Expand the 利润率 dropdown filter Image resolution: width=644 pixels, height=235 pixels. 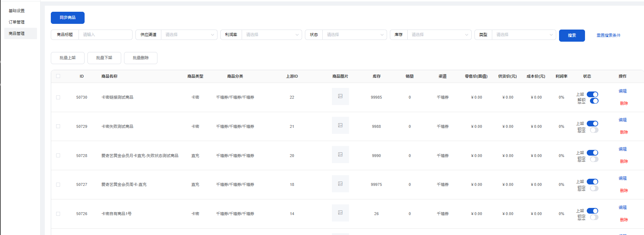coord(272,35)
